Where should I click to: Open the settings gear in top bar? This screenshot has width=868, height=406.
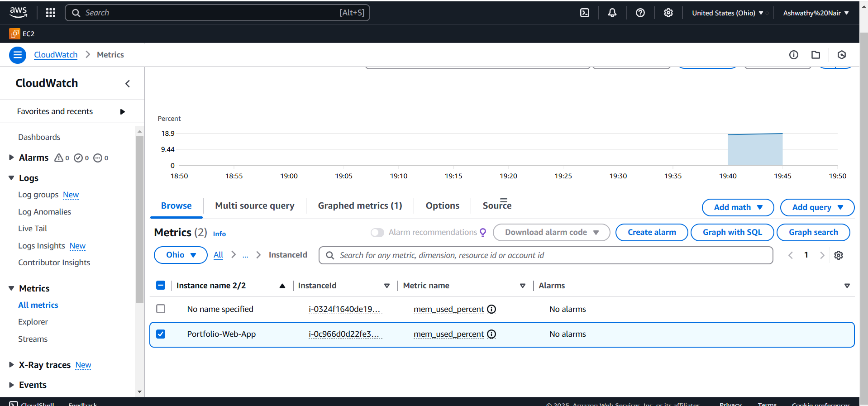[x=668, y=13]
